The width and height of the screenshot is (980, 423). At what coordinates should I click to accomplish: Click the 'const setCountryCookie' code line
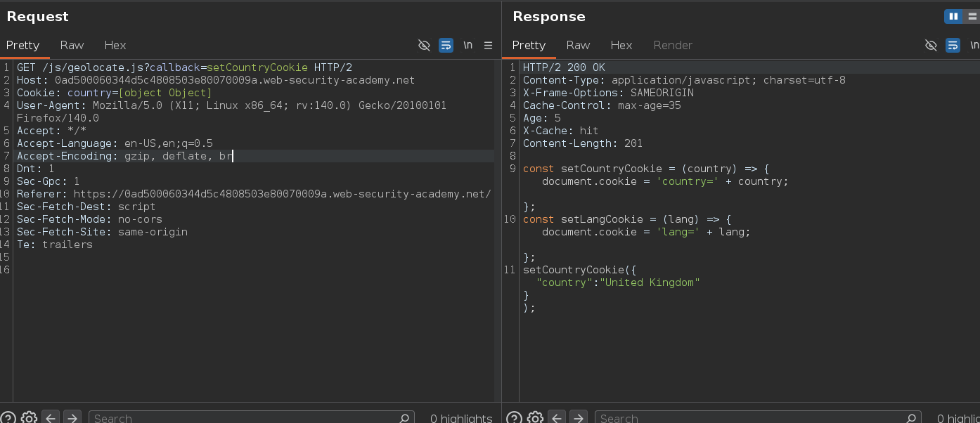pos(646,169)
